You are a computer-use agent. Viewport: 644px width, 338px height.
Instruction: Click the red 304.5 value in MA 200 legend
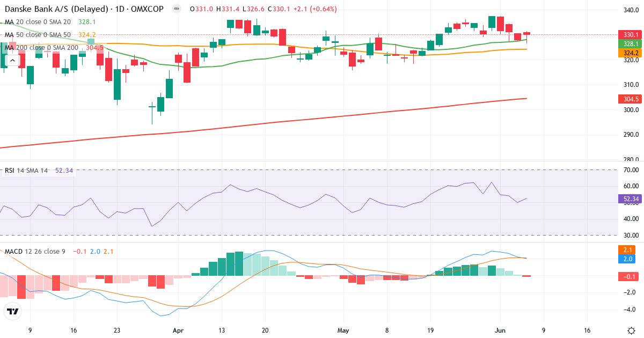[94, 48]
